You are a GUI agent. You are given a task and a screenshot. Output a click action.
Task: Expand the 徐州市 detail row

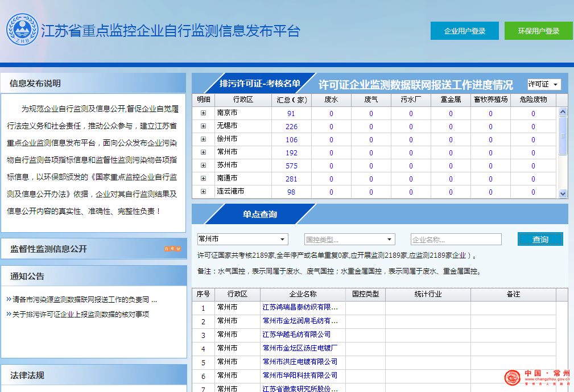point(203,139)
